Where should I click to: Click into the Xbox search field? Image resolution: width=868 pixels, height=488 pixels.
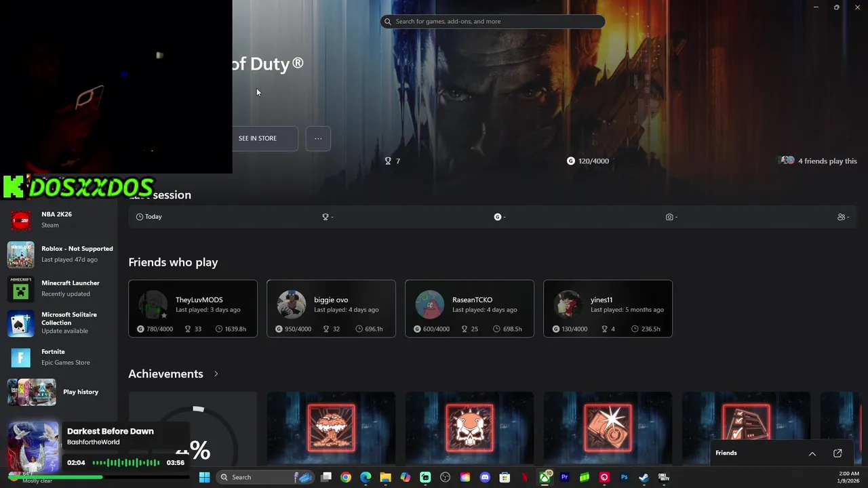coord(492,22)
